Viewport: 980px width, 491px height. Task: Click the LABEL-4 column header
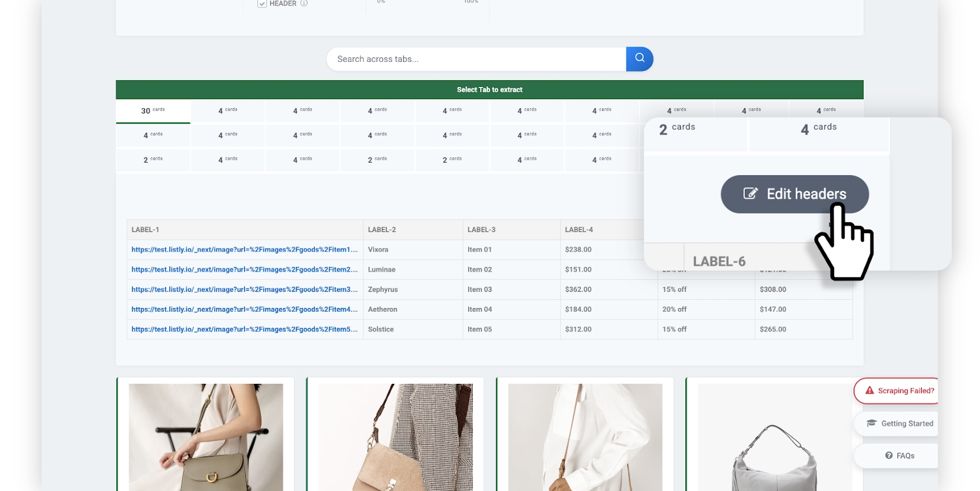579,230
